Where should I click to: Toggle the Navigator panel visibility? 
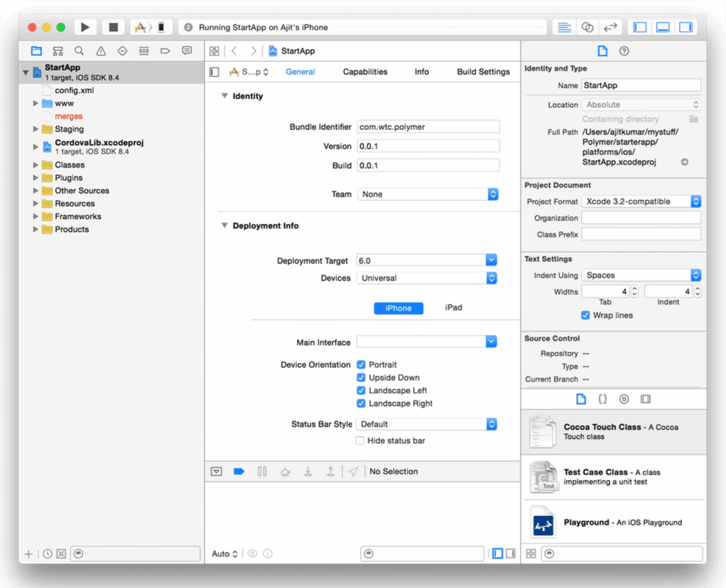(x=640, y=27)
